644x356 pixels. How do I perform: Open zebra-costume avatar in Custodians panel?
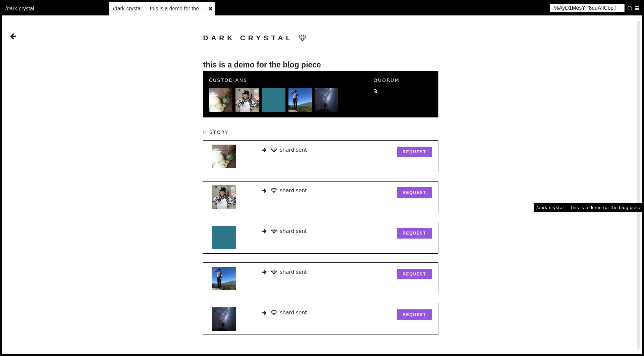point(247,100)
